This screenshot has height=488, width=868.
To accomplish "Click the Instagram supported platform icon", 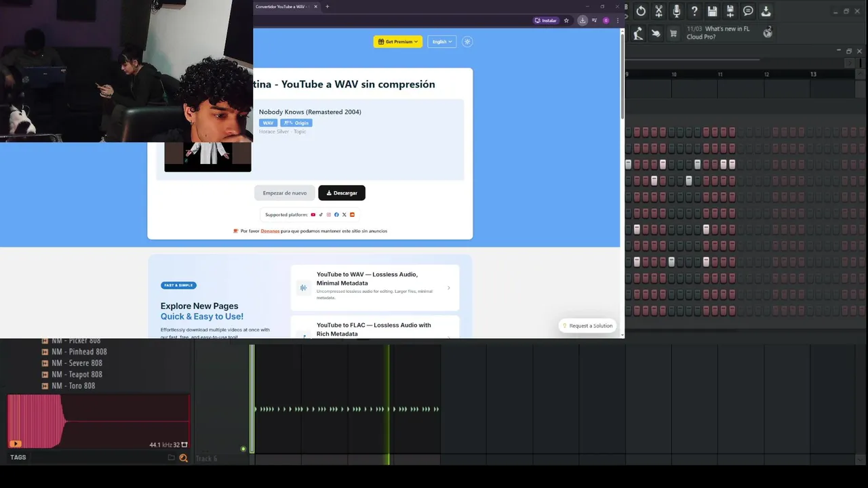I will pos(329,215).
